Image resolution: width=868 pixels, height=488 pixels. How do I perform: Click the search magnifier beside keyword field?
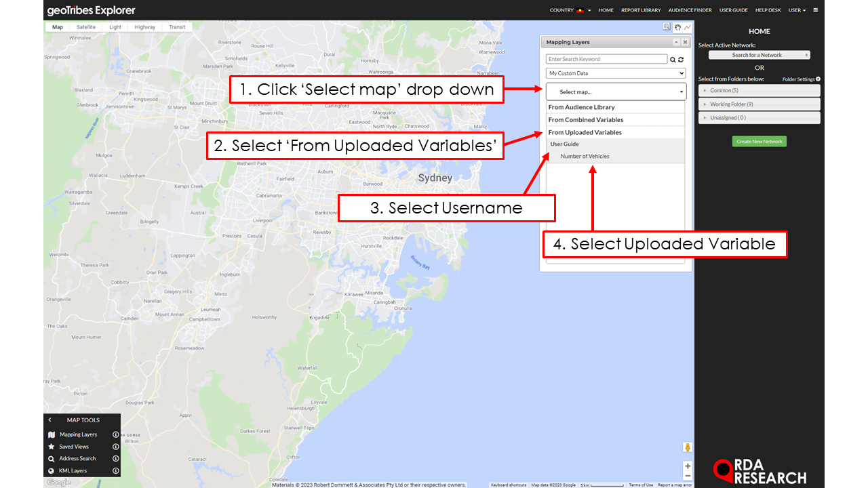(673, 60)
